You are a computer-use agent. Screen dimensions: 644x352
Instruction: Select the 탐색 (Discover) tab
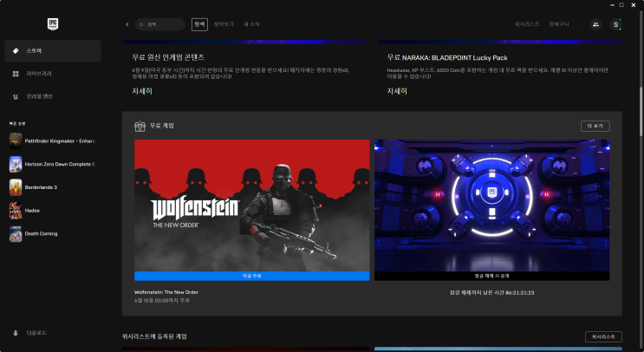tap(199, 24)
